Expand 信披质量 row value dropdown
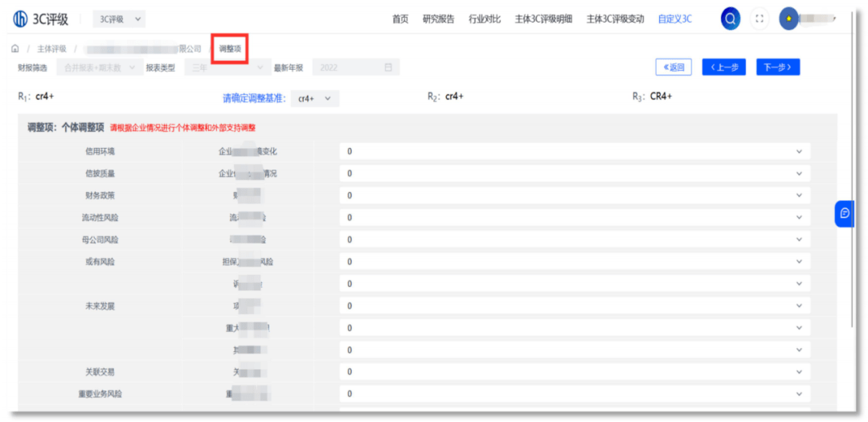This screenshot has height=422, width=868. point(575,174)
